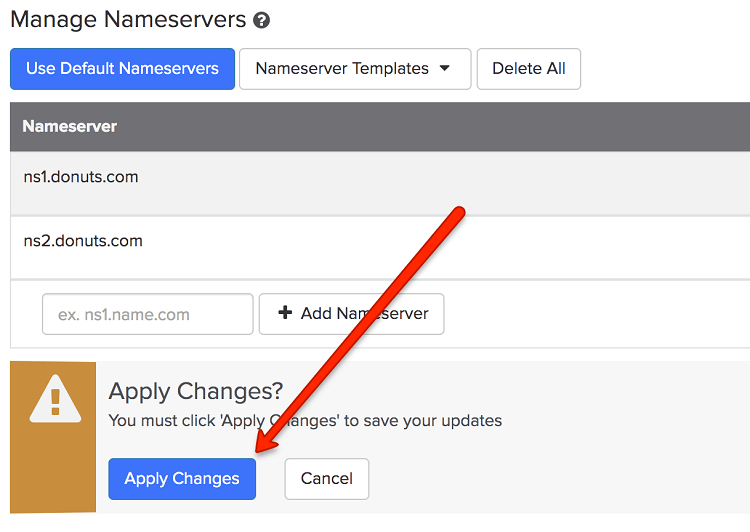The image size is (750, 532).
Task: Click the help question mark icon
Action: click(x=262, y=20)
